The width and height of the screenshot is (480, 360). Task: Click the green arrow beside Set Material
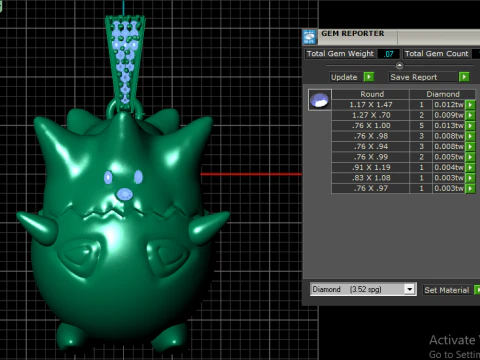point(477,290)
